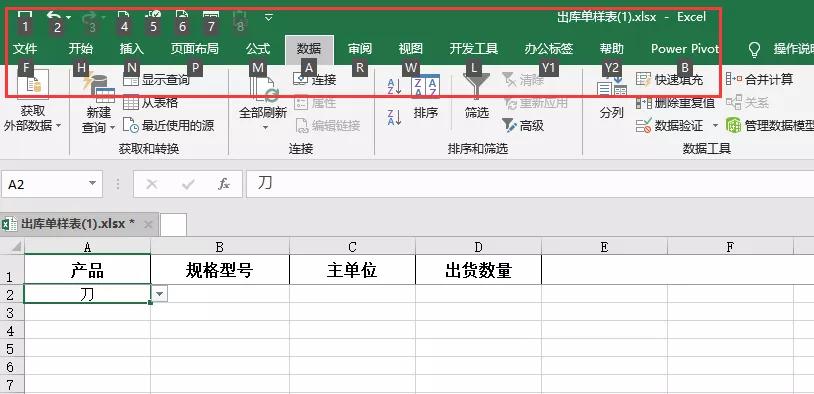
Task: Open the 开发工具 ribbon tab
Action: point(473,49)
